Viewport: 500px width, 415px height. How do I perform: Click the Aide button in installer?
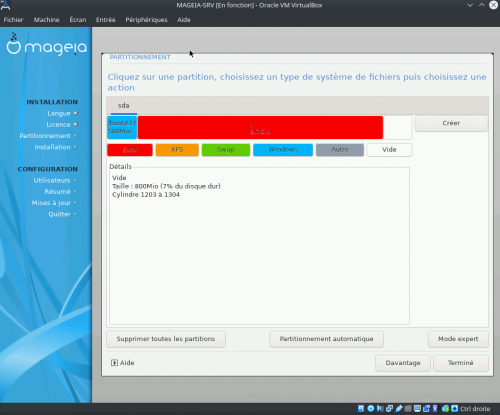(123, 363)
